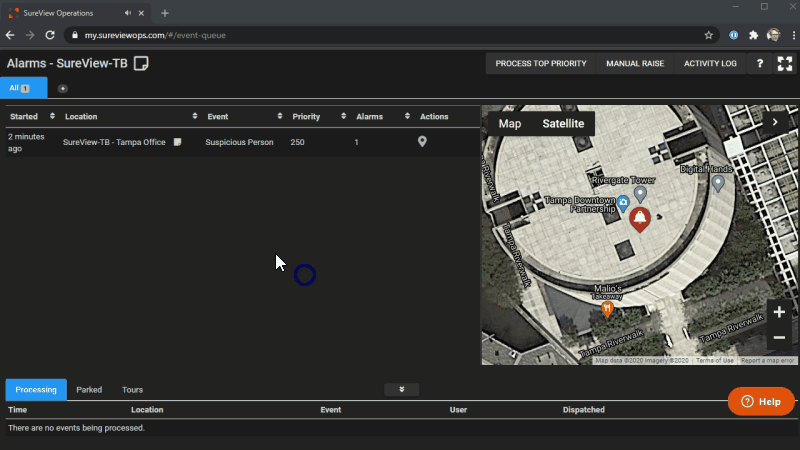Viewport: 800px width, 450px height.
Task: Open the question mark help icon in header
Action: pyautogui.click(x=760, y=64)
